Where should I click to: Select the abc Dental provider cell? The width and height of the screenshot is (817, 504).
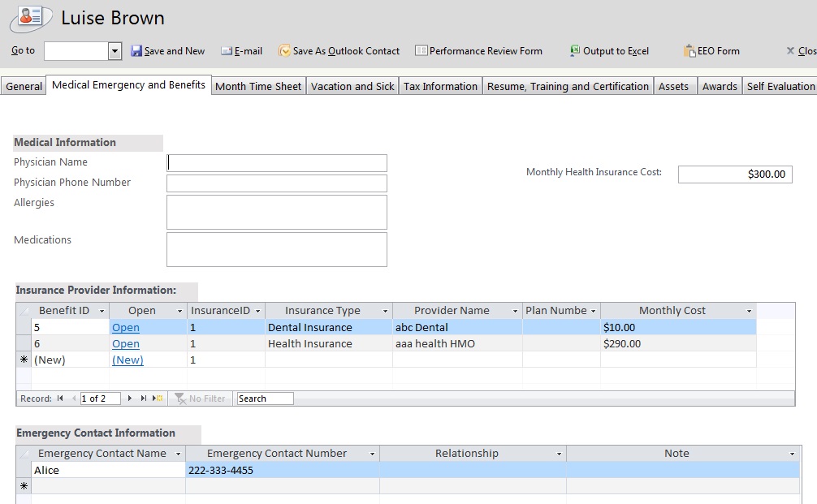[457, 328]
